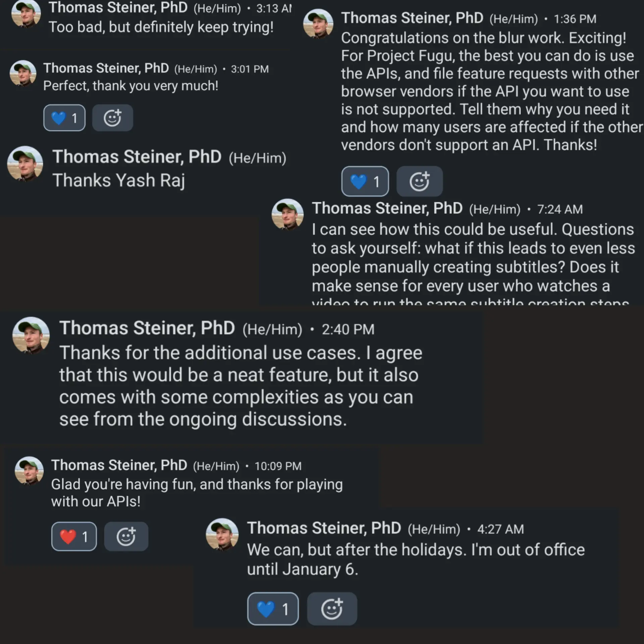The width and height of the screenshot is (644, 644).
Task: Open avatar beside the 2:40 PM comment
Action: [x=31, y=335]
